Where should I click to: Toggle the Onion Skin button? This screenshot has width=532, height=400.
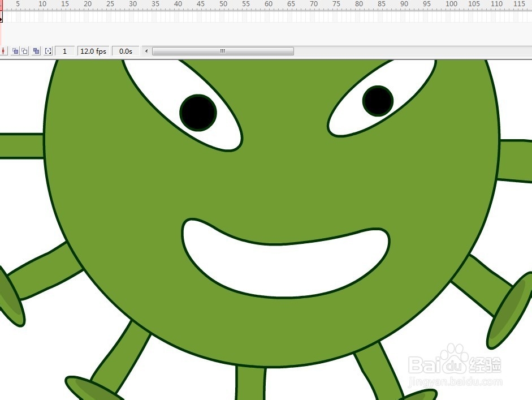15,51
